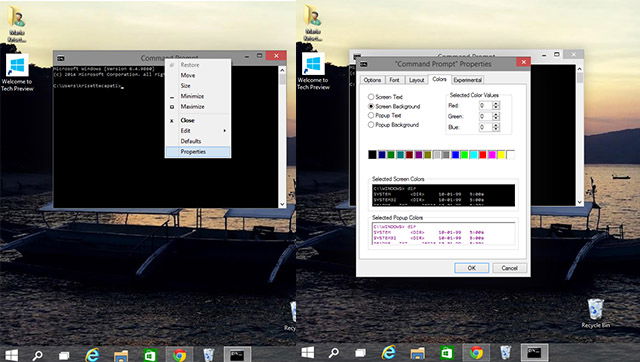The height and width of the screenshot is (362, 640).
Task: Click the Selected Screen Colors preview box
Action: pyautogui.click(x=443, y=195)
